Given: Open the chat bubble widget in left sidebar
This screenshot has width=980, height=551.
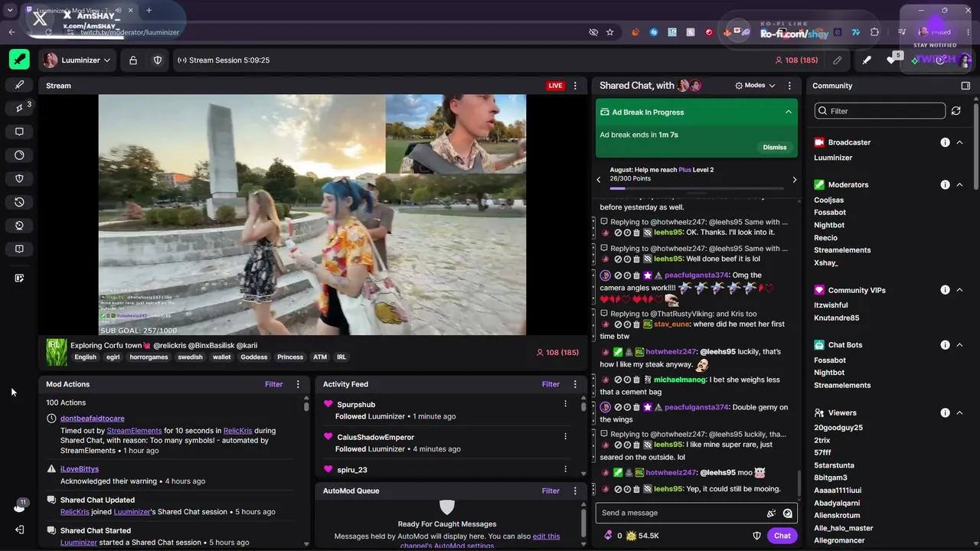Looking at the screenshot, I should pos(19,132).
